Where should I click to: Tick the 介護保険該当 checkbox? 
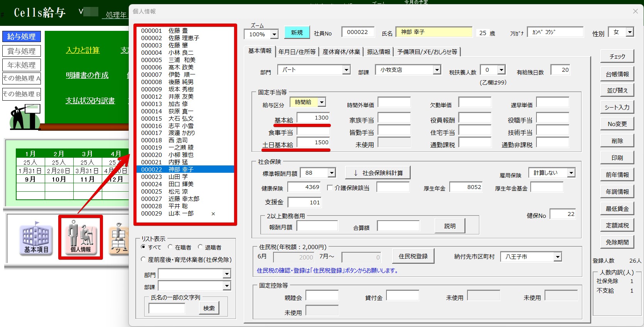coord(330,188)
